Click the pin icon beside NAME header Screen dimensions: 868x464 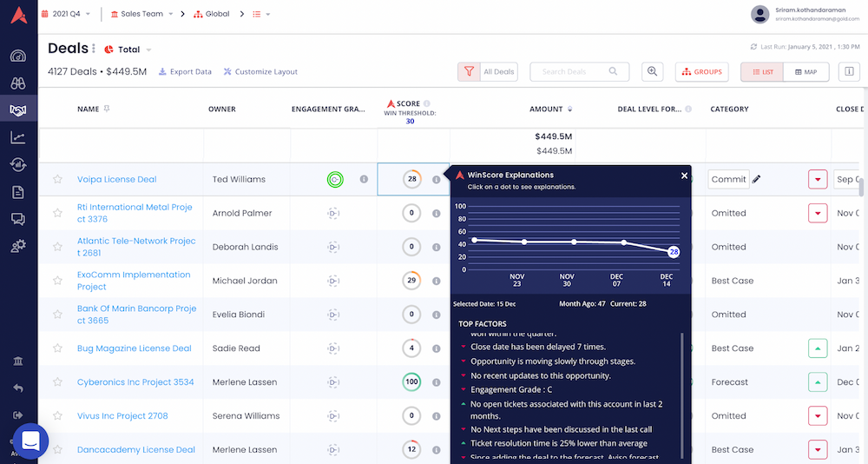coord(107,109)
